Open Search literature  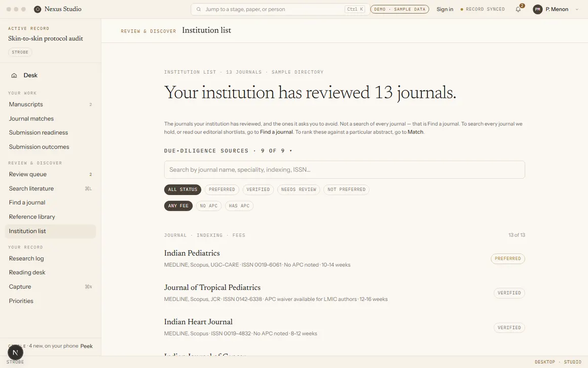[x=50, y=188]
